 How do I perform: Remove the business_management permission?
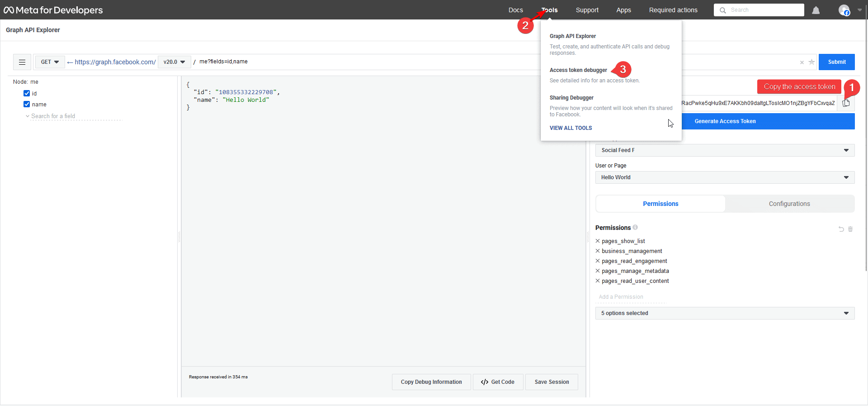(598, 251)
